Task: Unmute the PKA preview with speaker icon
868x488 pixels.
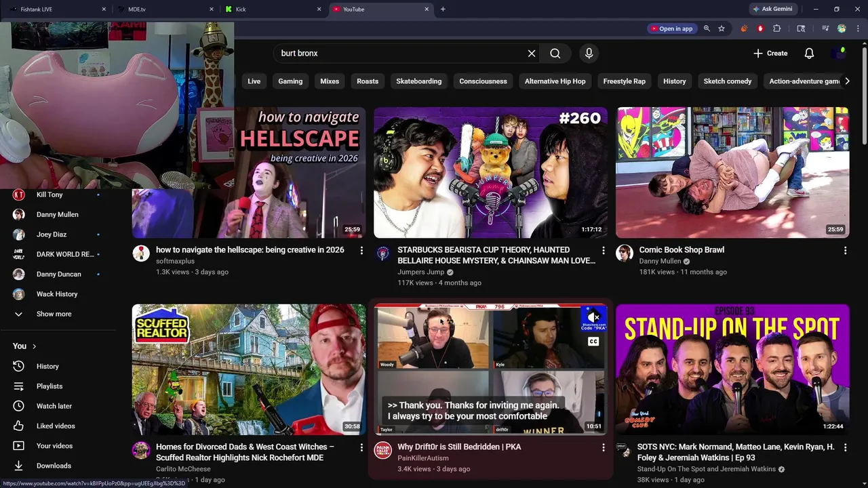Action: pos(593,317)
